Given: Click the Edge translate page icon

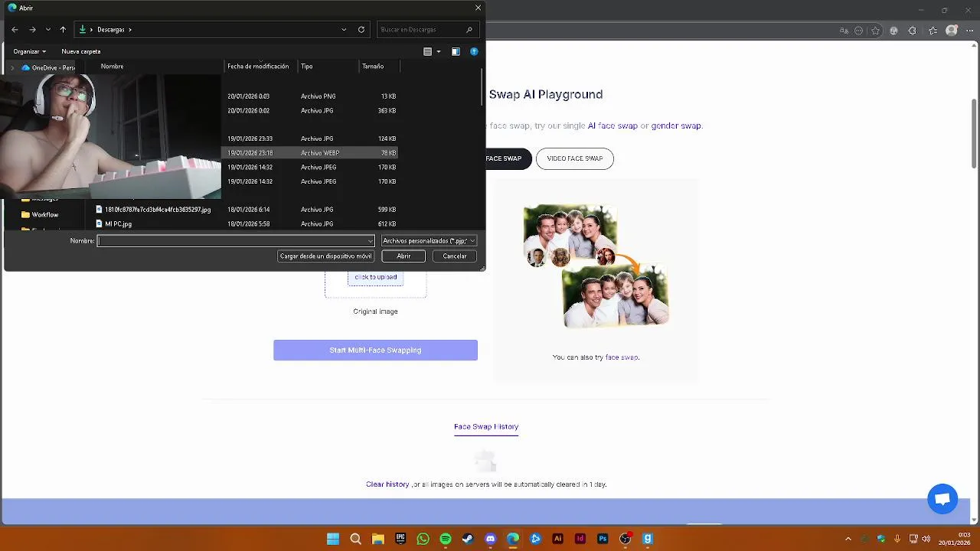Looking at the screenshot, I should [x=844, y=31].
